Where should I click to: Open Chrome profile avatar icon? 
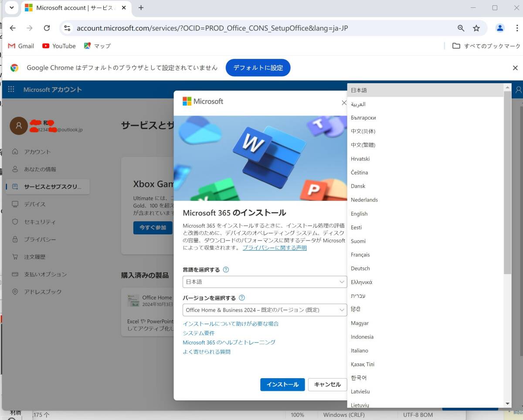(x=500, y=28)
